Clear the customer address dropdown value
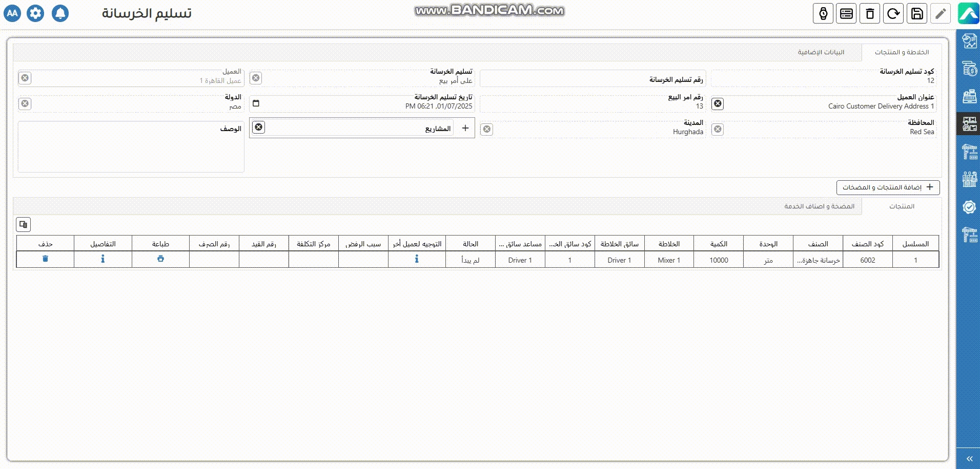This screenshot has width=980, height=469. coord(718,103)
